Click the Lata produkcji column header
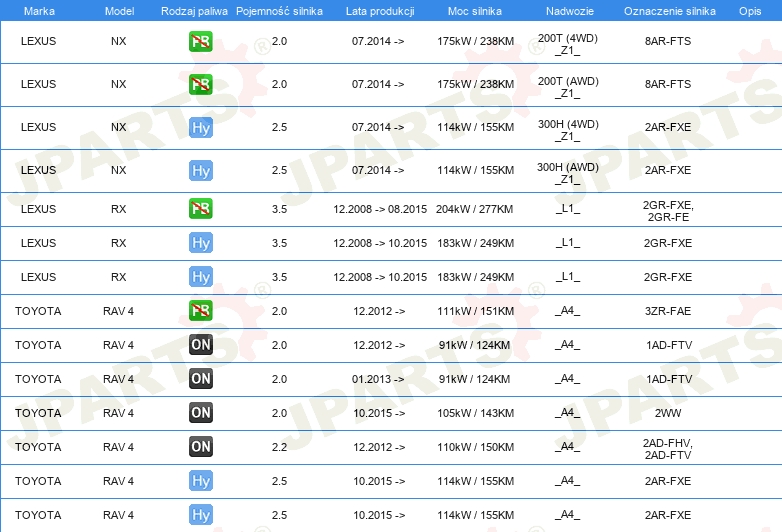The image size is (782, 532). click(x=380, y=11)
